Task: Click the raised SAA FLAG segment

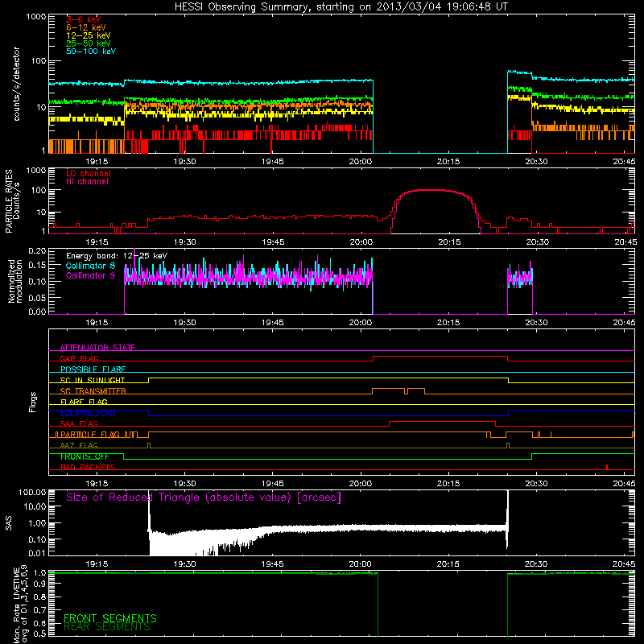Action: pyautogui.click(x=442, y=421)
